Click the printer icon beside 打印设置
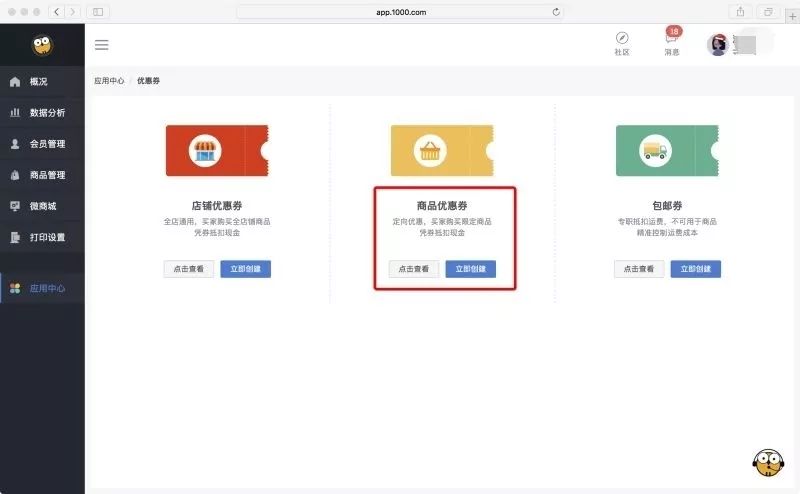Image resolution: width=800 pixels, height=494 pixels. click(15, 237)
